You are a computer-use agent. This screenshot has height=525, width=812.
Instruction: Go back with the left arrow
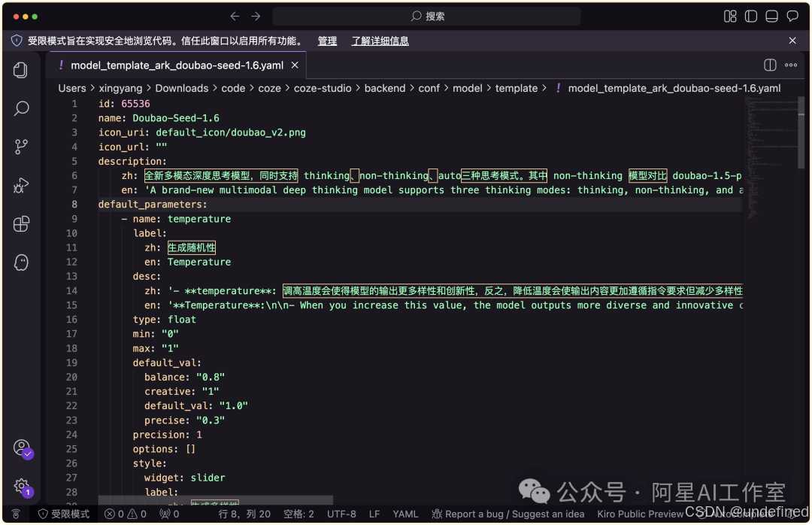[x=235, y=16]
